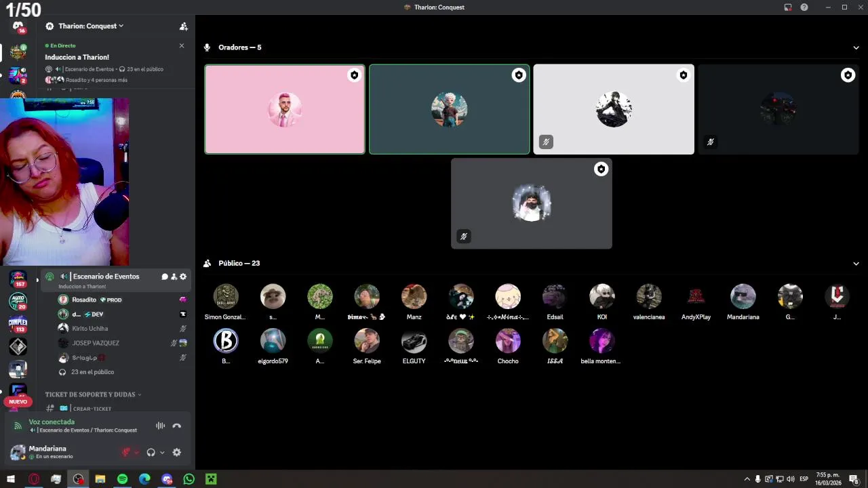The height and width of the screenshot is (488, 868).
Task: Click moderator badge on the dark speaker tile
Action: 848,75
